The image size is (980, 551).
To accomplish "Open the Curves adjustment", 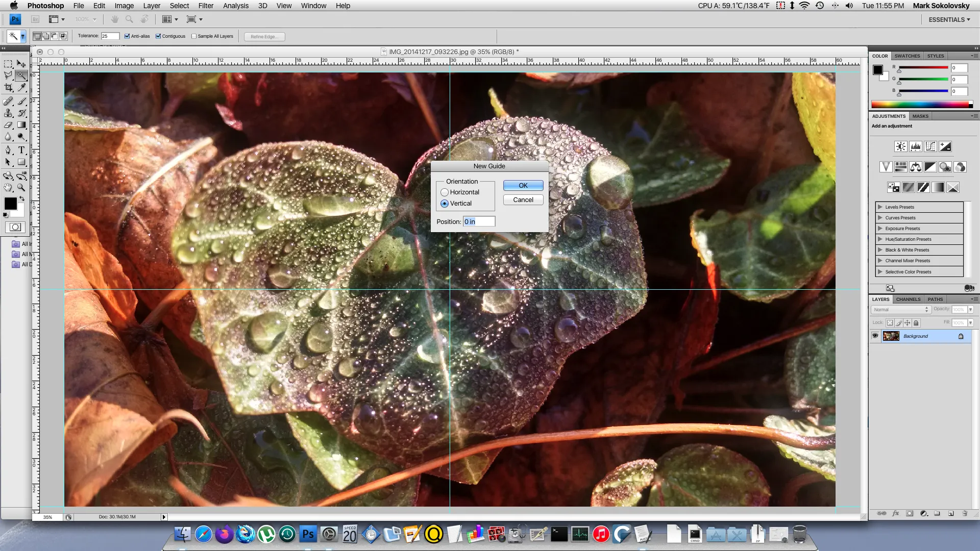I will click(930, 146).
